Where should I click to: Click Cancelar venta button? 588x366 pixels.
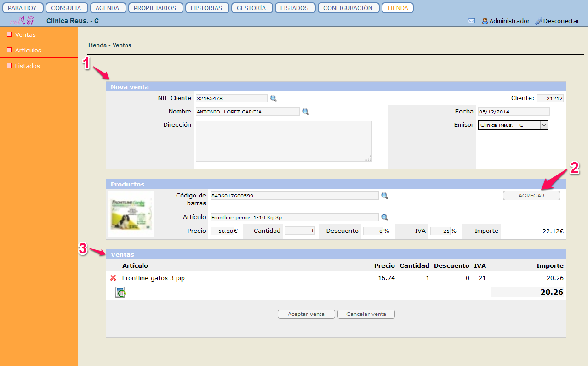tap(366, 314)
